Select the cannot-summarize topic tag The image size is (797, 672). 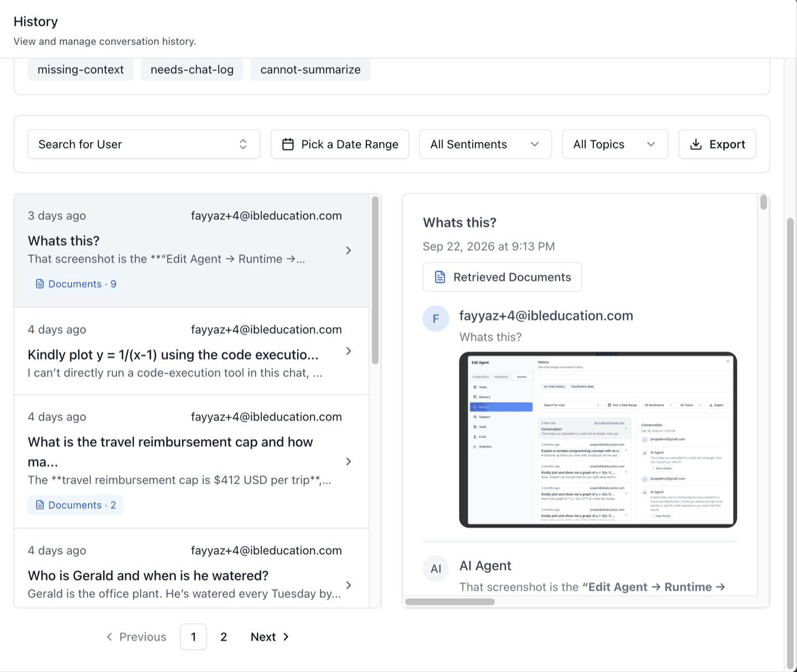310,70
